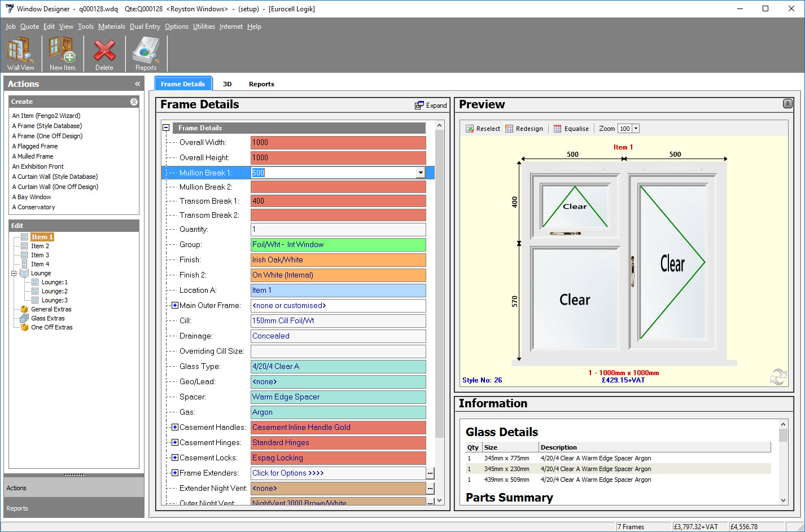Click the refresh arrows icon in Preview
The width and height of the screenshot is (805, 532).
tap(778, 377)
